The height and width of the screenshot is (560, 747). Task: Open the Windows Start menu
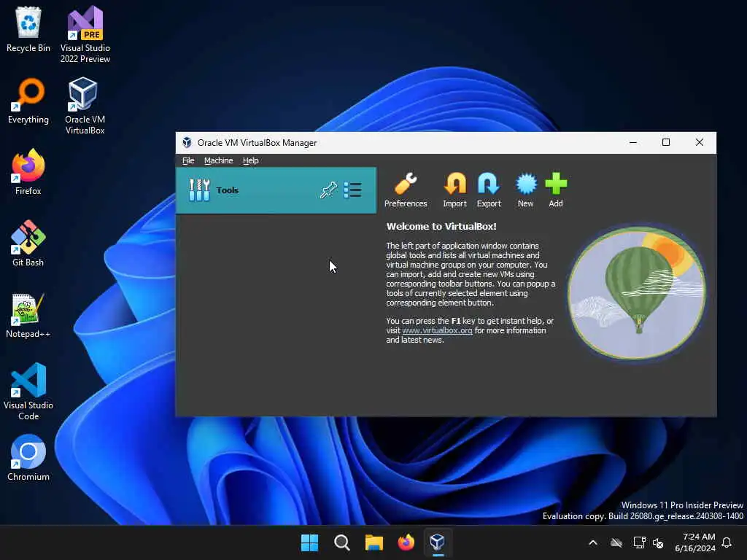(309, 542)
